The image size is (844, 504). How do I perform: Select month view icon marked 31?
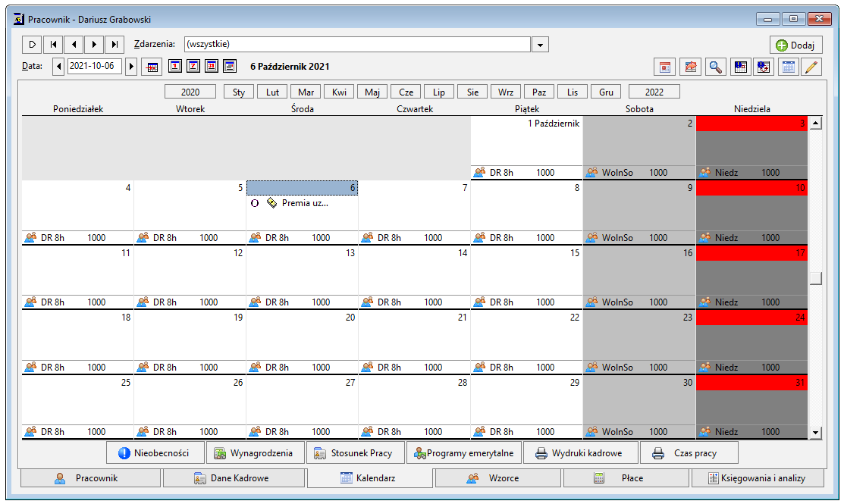click(212, 66)
